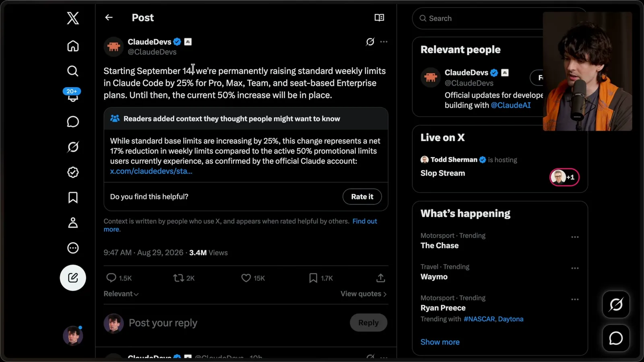The image size is (644, 362).
Task: Repost the post showing 2K reposts
Action: [x=184, y=278]
